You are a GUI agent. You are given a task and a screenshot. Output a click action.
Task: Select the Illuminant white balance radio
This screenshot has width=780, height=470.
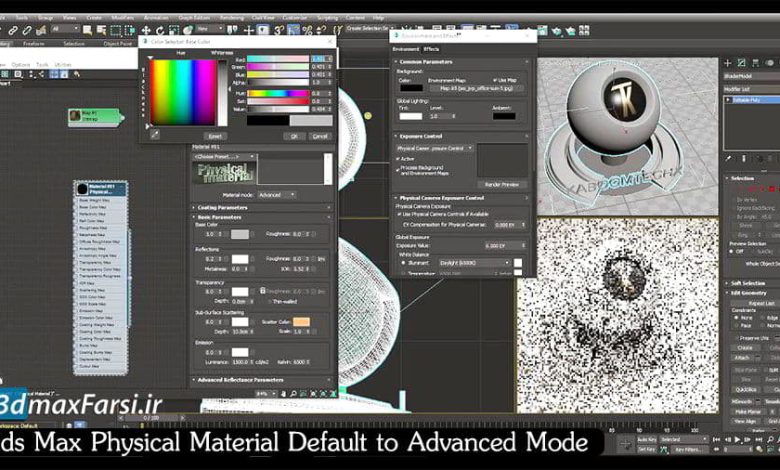[403, 263]
